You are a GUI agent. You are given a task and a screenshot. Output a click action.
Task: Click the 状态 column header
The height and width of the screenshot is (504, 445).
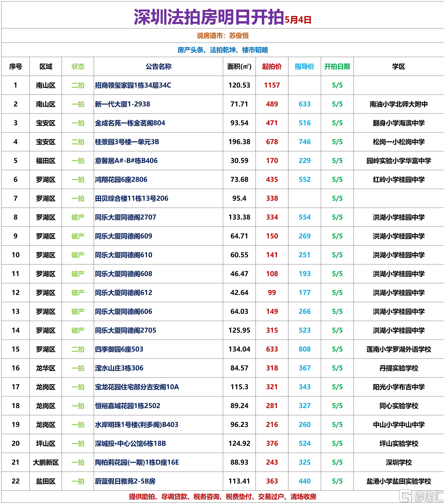[x=78, y=67]
